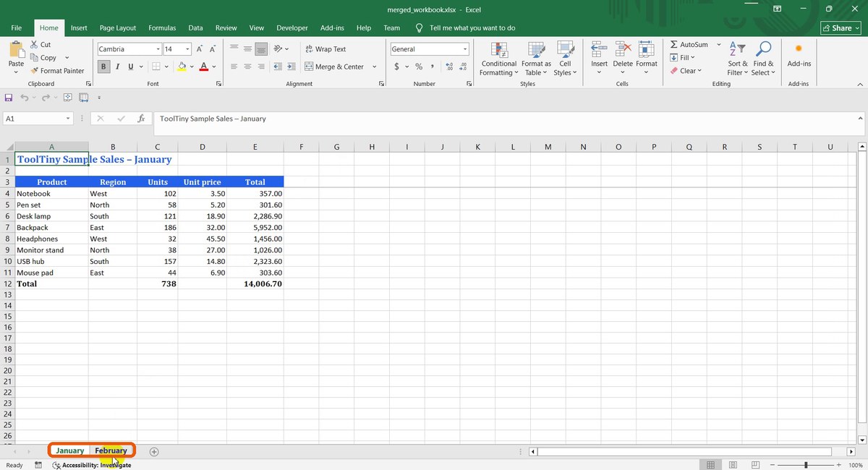The width and height of the screenshot is (868, 470).
Task: Click the macro recording icon in status bar
Action: [x=38, y=465]
